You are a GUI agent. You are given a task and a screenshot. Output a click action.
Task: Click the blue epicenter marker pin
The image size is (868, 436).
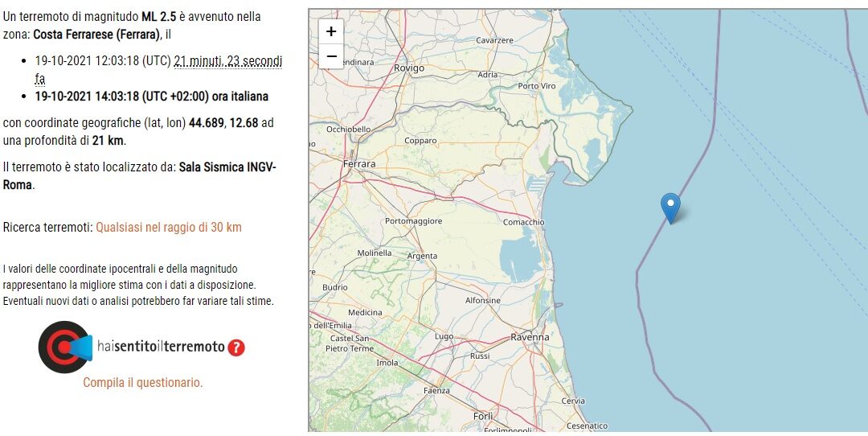(x=670, y=208)
